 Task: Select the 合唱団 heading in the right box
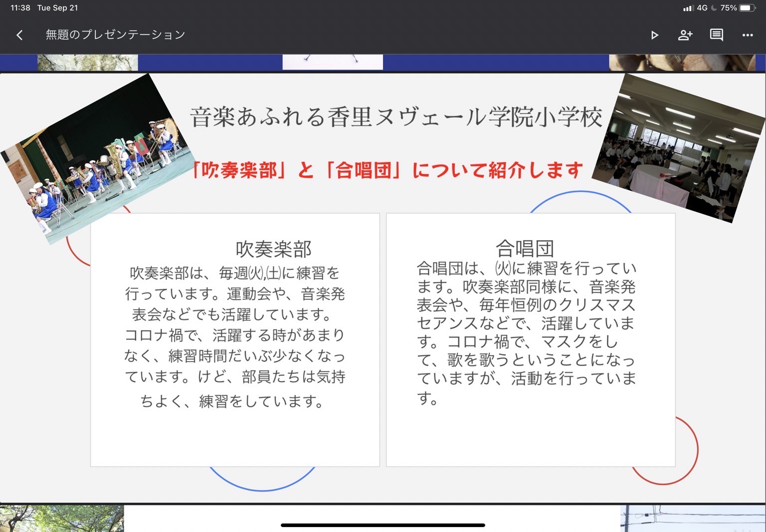tap(525, 248)
